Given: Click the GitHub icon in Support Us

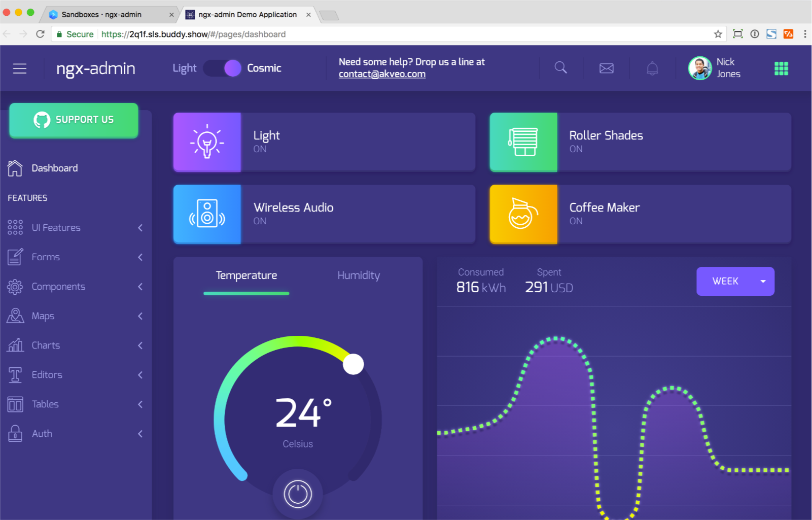Looking at the screenshot, I should tap(42, 120).
